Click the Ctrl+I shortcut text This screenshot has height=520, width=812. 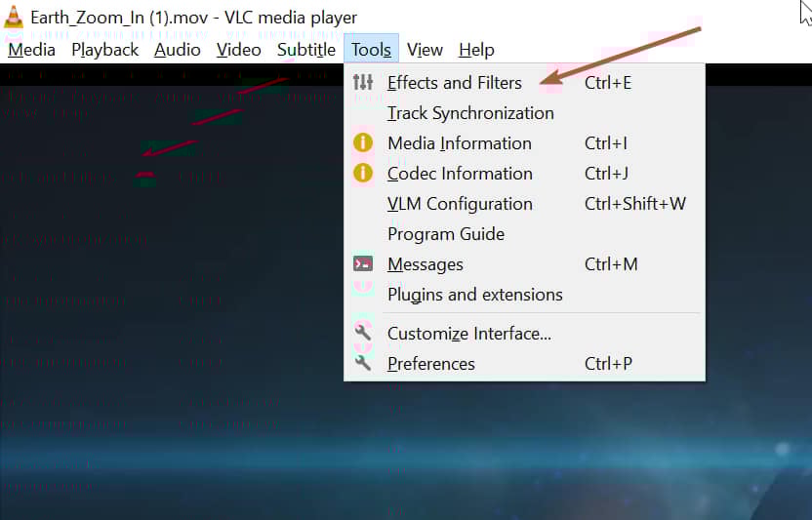(x=606, y=143)
